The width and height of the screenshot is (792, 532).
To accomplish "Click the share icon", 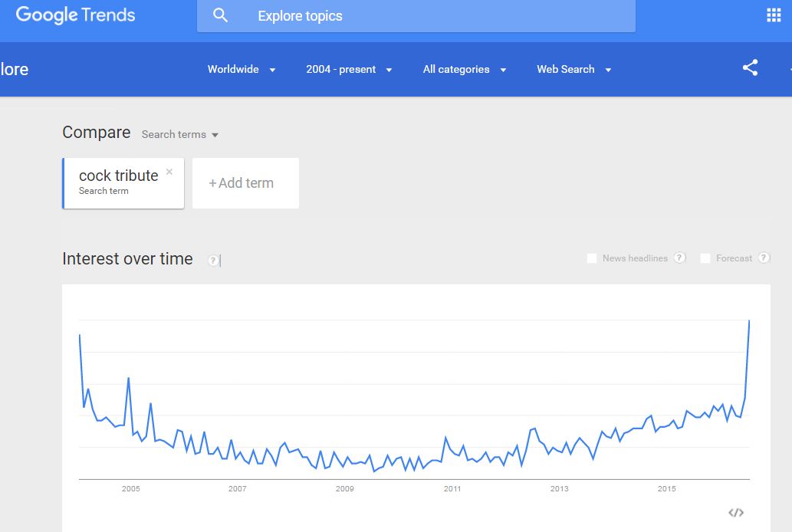I will (750, 67).
